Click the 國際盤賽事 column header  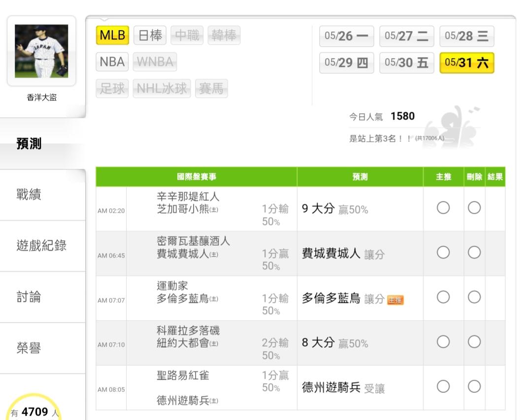[197, 177]
